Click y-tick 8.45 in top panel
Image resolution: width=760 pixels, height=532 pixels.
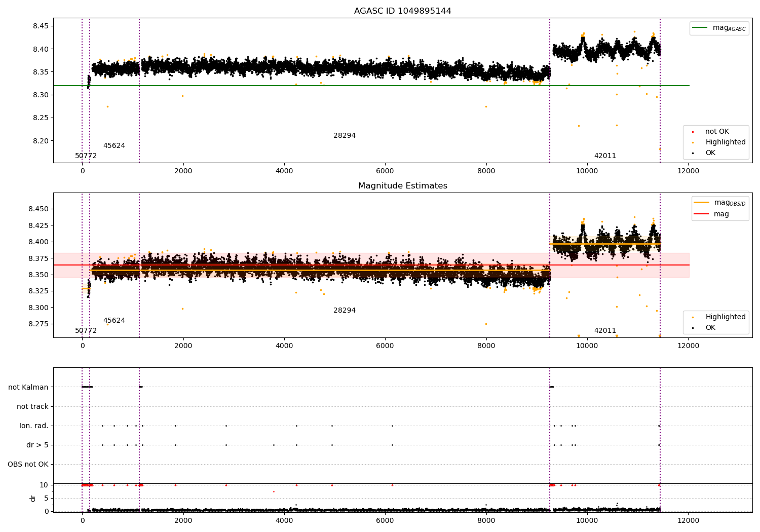point(41,26)
